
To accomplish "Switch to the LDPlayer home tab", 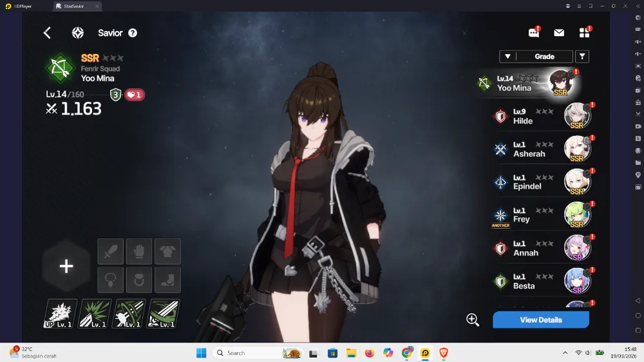I will [19, 6].
